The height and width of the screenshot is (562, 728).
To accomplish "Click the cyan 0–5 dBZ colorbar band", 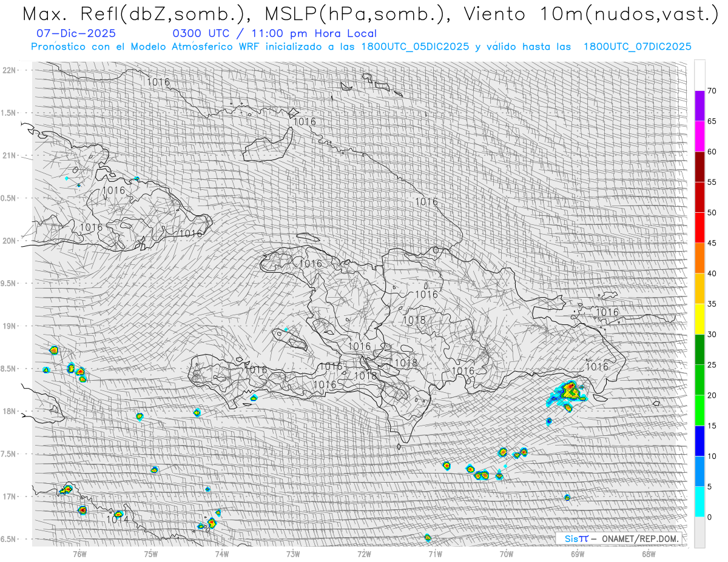I will [699, 501].
